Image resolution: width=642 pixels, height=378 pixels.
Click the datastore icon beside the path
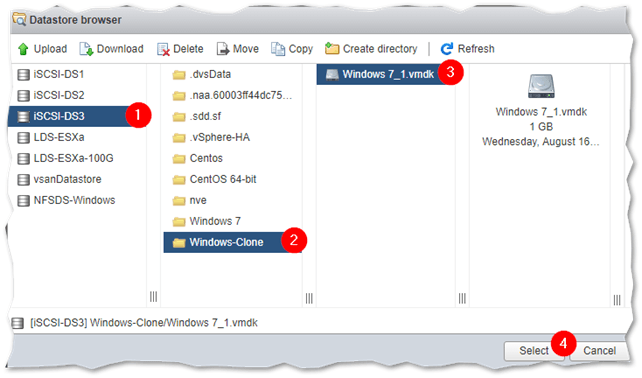(18, 324)
